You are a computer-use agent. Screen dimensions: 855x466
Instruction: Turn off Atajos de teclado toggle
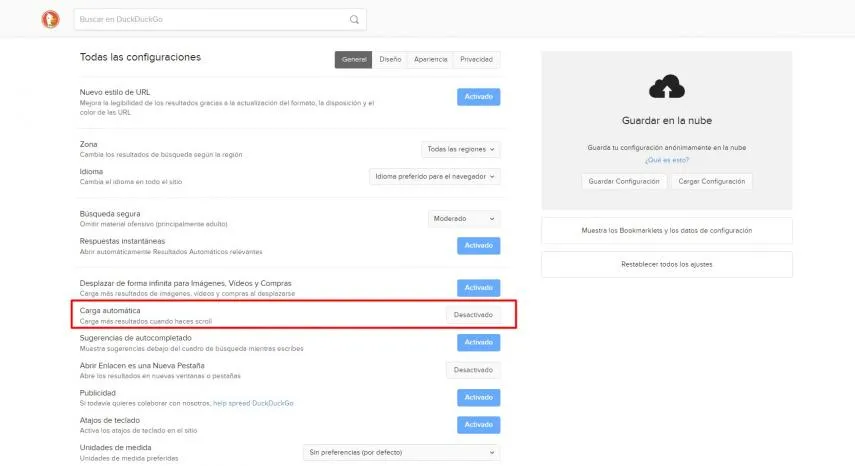(478, 425)
